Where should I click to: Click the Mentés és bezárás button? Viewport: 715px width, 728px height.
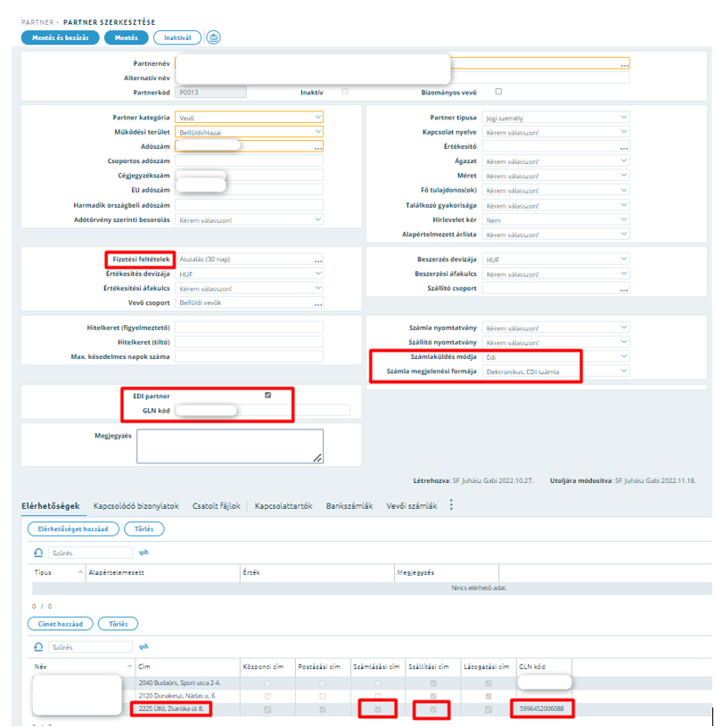click(x=61, y=37)
